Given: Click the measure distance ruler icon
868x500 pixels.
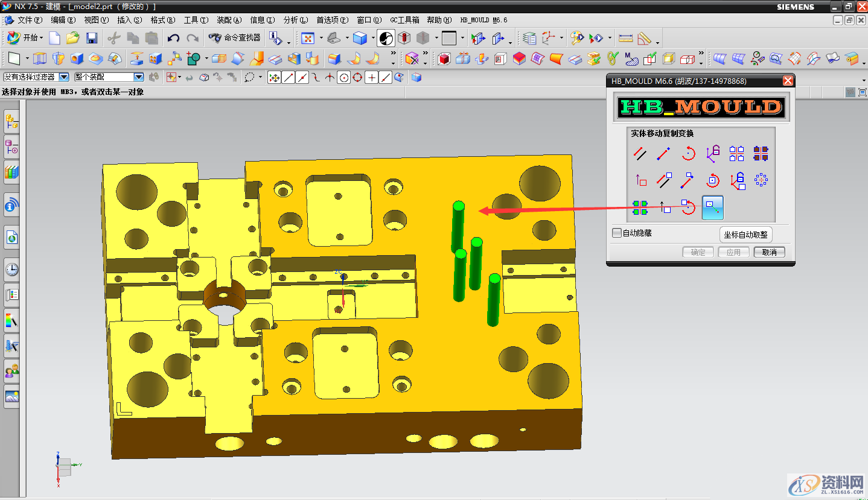Looking at the screenshot, I should (626, 38).
